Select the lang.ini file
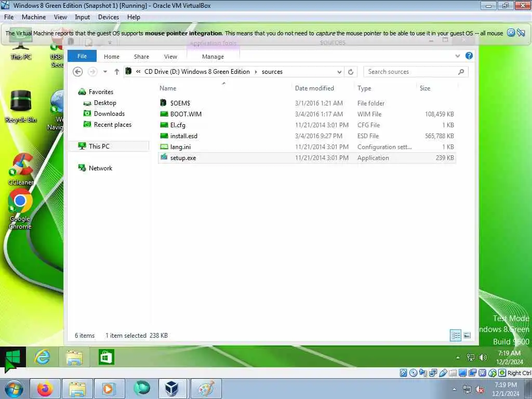Screen dimensions: 532x399 coord(307,147)
